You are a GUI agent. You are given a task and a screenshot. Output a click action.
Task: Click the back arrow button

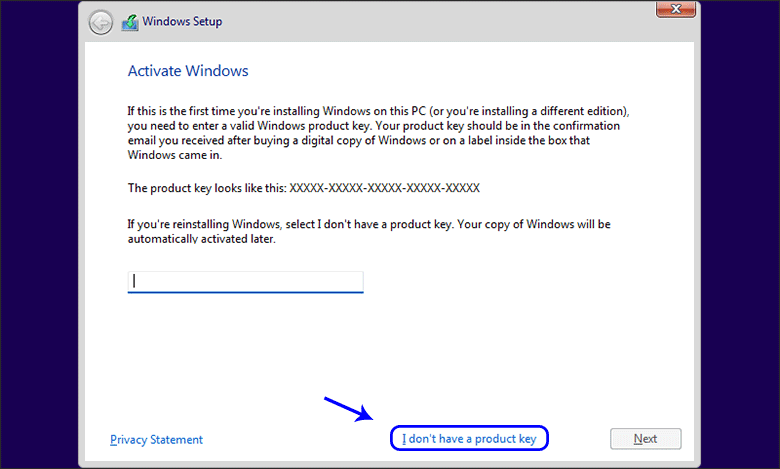[100, 23]
